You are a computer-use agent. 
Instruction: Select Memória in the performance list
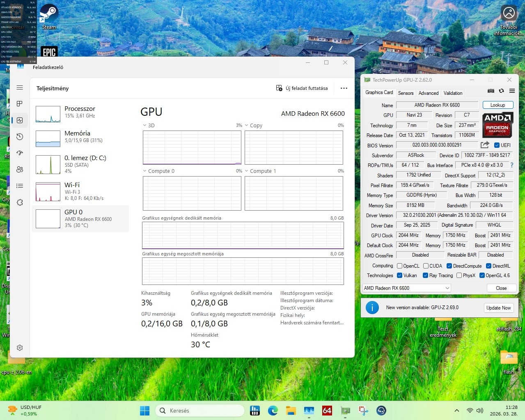tap(80, 138)
